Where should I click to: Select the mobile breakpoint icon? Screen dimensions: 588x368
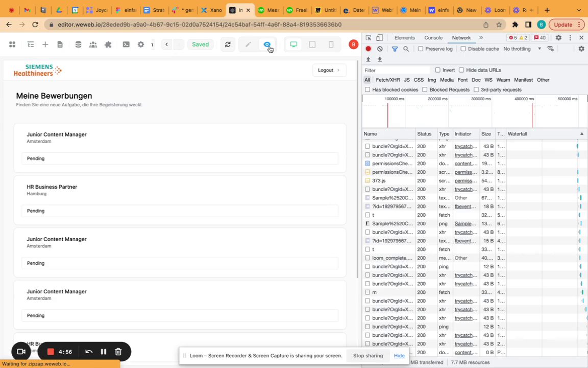point(331,44)
